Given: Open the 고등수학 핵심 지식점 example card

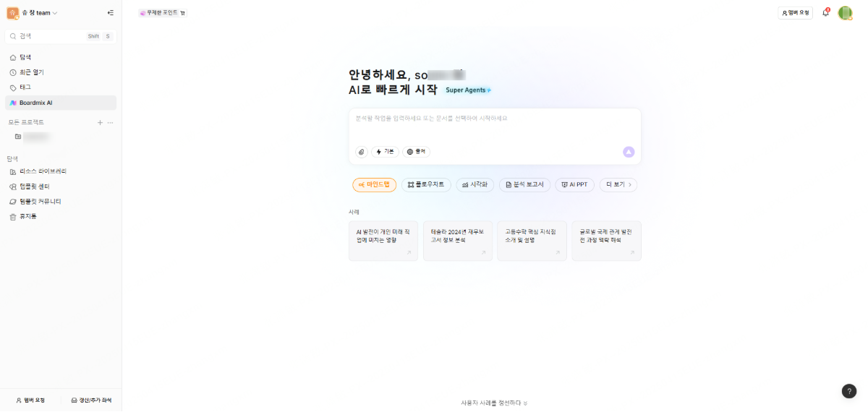Looking at the screenshot, I should pyautogui.click(x=532, y=241).
